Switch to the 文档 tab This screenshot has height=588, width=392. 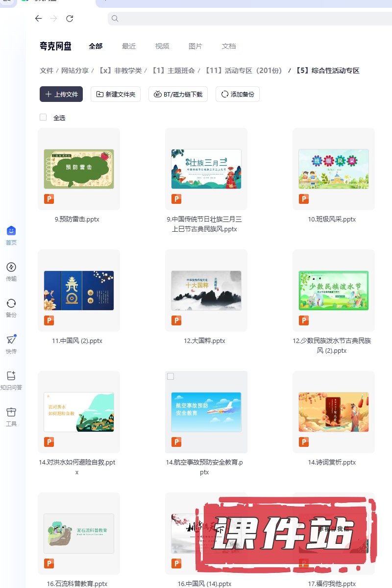[x=229, y=46]
